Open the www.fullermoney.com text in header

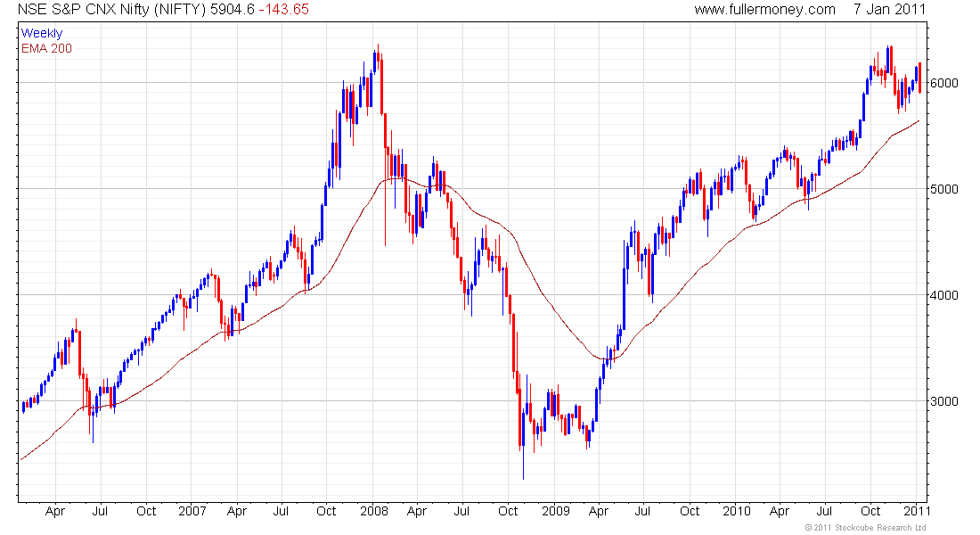pos(765,10)
